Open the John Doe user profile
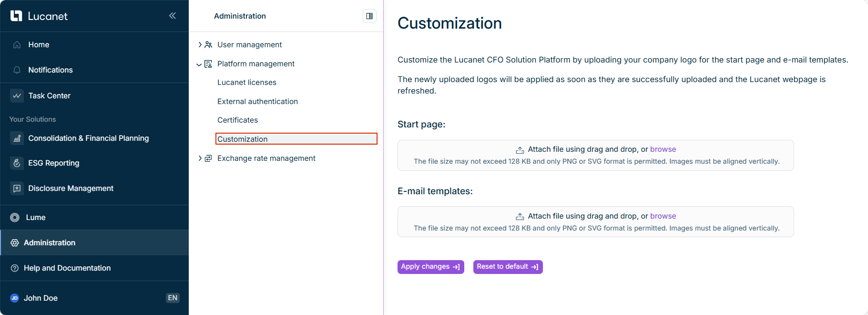Image resolution: width=868 pixels, height=315 pixels. click(x=41, y=298)
